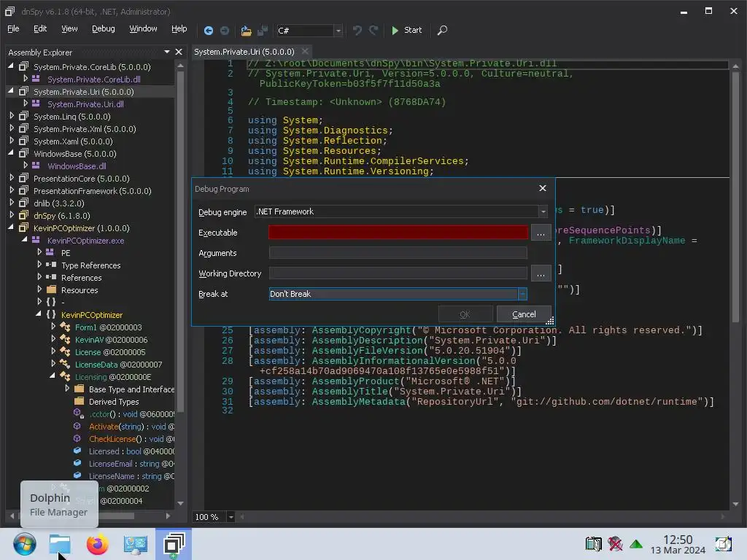Click the KevinAV class icon
The height and width of the screenshot is (560, 747).
[65, 339]
